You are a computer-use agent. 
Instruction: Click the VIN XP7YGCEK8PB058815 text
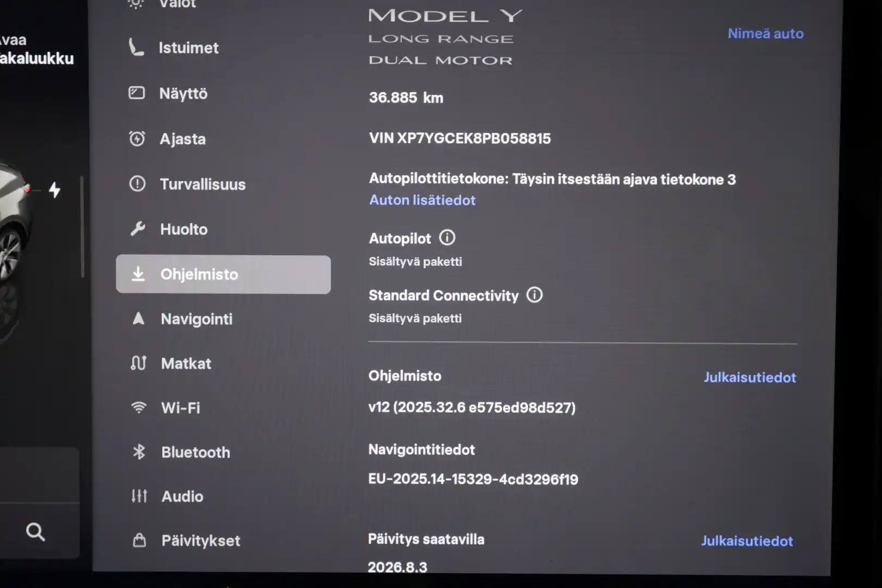460,138
